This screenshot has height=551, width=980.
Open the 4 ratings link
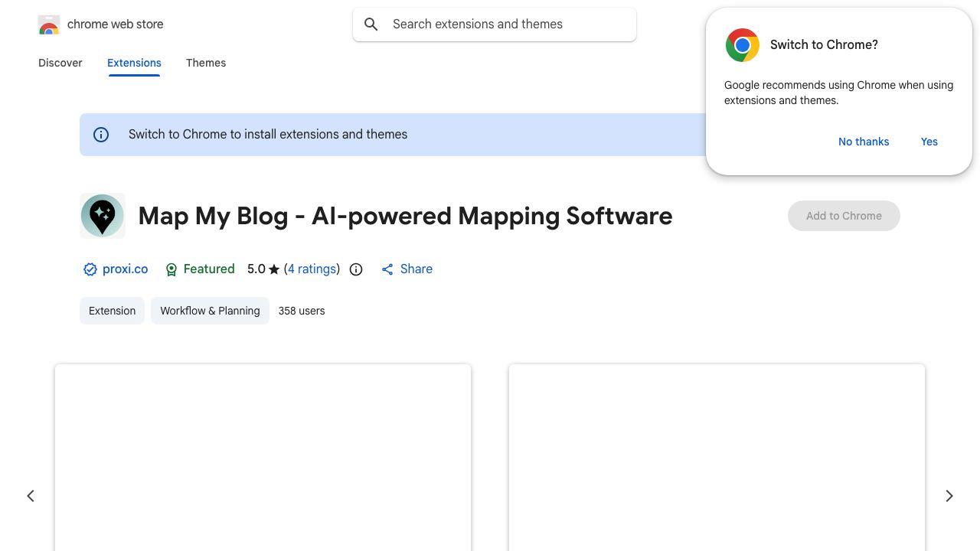coord(312,269)
